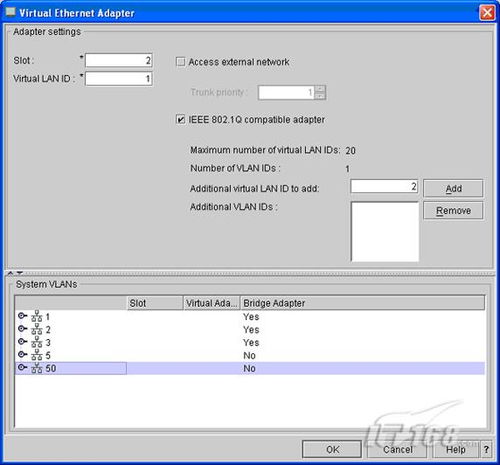Click the Virtual LAN ID input field
Viewport: 500px width, 465px height.
(x=119, y=79)
